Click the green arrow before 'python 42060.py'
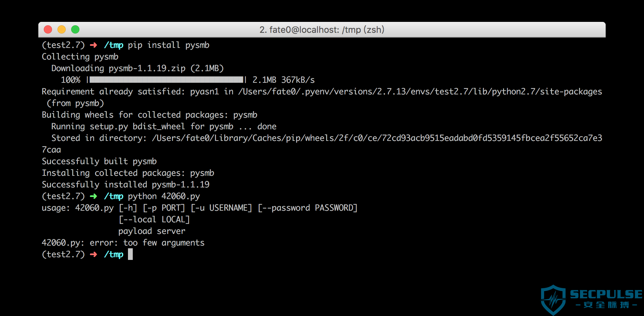The image size is (644, 316). point(93,196)
